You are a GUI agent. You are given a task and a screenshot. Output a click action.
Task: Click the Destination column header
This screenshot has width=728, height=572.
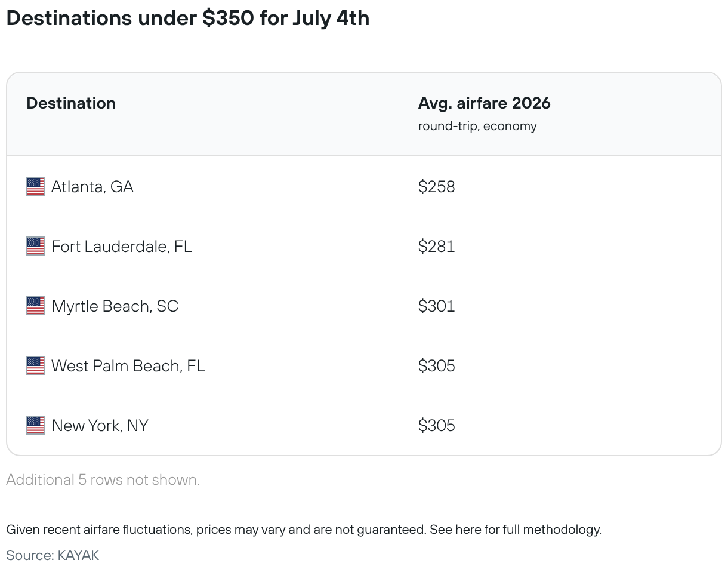[x=71, y=103]
